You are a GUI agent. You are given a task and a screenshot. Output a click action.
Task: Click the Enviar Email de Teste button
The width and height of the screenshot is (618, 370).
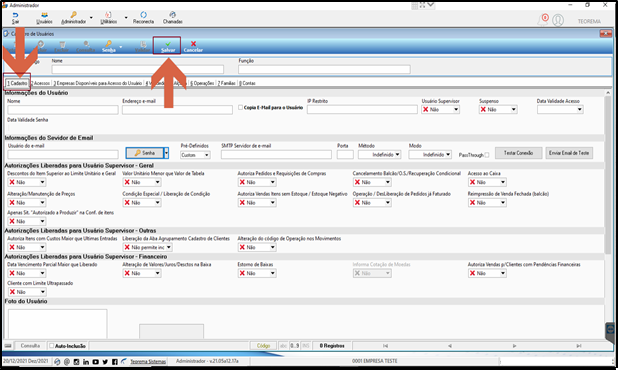[x=569, y=153]
